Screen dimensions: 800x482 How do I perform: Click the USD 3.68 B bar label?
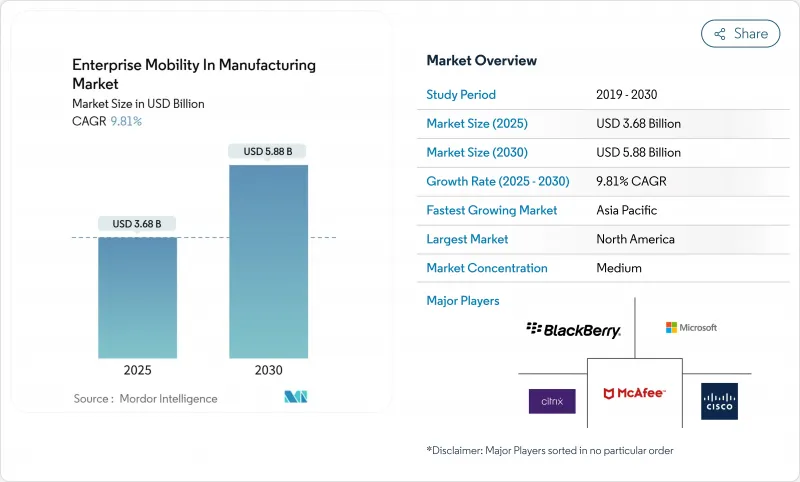[x=138, y=223]
